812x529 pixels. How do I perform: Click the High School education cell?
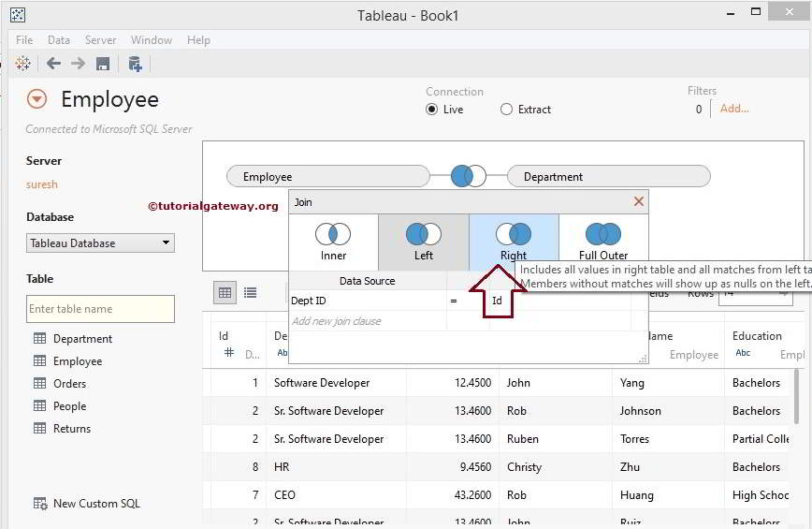pos(761,494)
